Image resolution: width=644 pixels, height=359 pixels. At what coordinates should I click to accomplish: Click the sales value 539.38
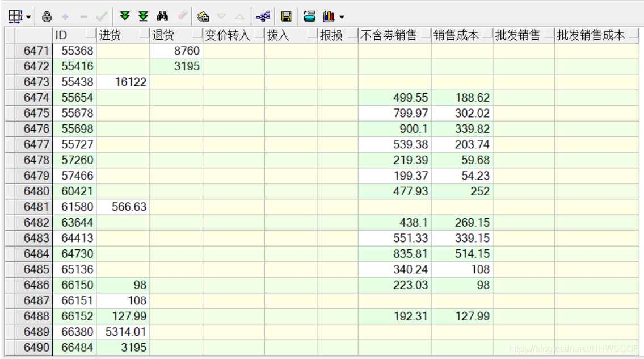coord(395,144)
